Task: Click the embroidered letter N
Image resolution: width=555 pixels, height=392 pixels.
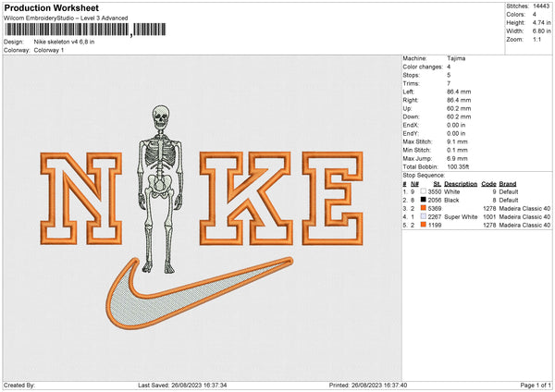Action: coord(81,199)
